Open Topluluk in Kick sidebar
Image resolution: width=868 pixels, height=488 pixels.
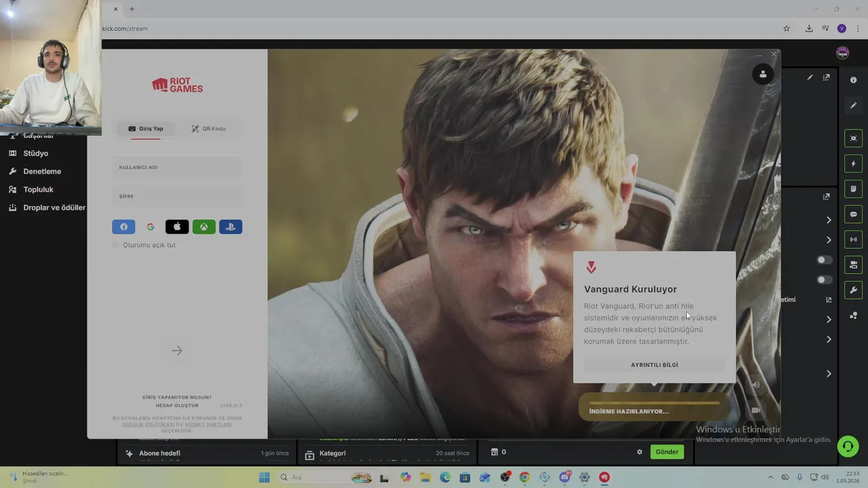38,190
